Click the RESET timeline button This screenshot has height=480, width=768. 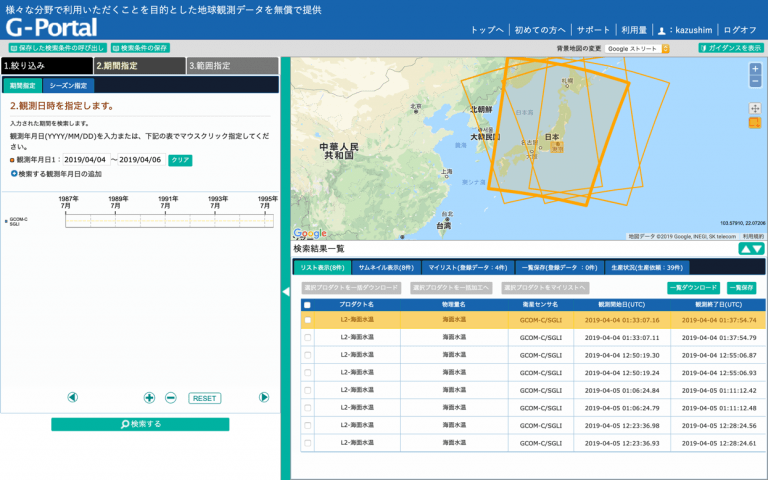(205, 398)
